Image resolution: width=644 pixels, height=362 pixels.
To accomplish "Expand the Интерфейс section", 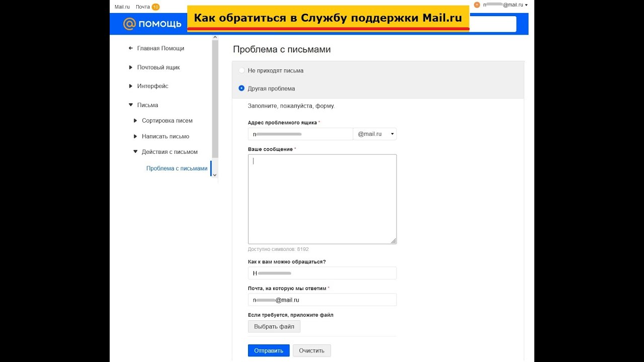I will 131,86.
